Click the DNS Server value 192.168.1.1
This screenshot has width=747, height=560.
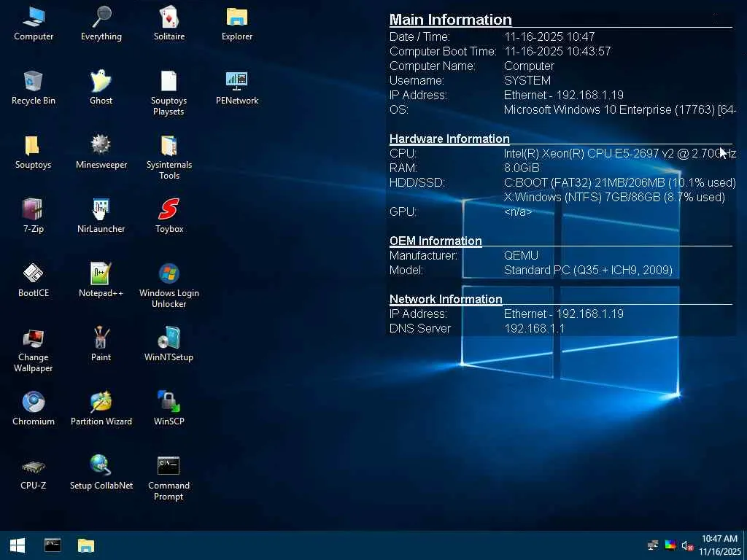pos(535,329)
